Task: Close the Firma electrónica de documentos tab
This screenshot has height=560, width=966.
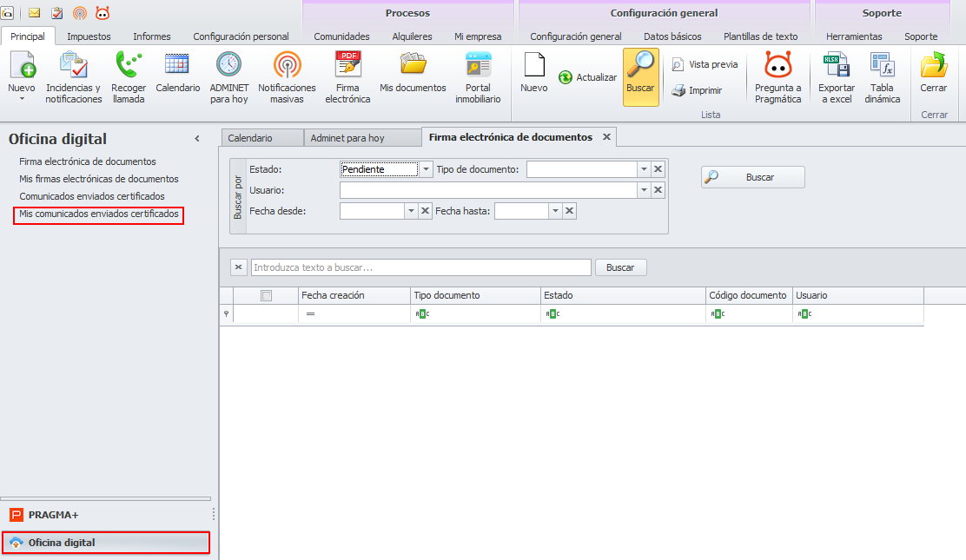Action: [x=606, y=137]
